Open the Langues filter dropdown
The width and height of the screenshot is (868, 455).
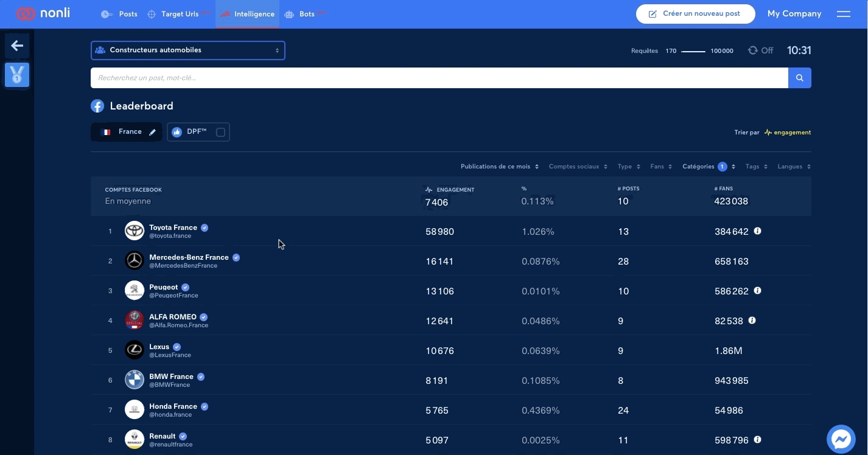[794, 167]
